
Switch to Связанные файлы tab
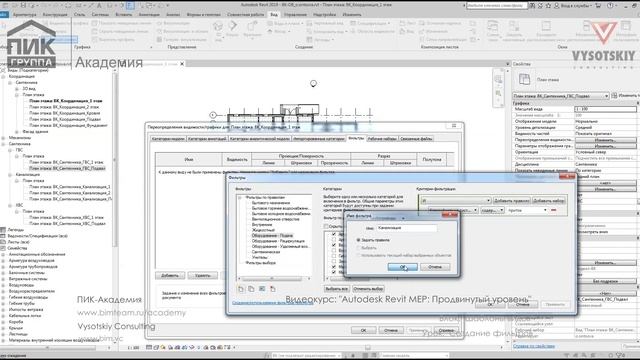[416, 139]
